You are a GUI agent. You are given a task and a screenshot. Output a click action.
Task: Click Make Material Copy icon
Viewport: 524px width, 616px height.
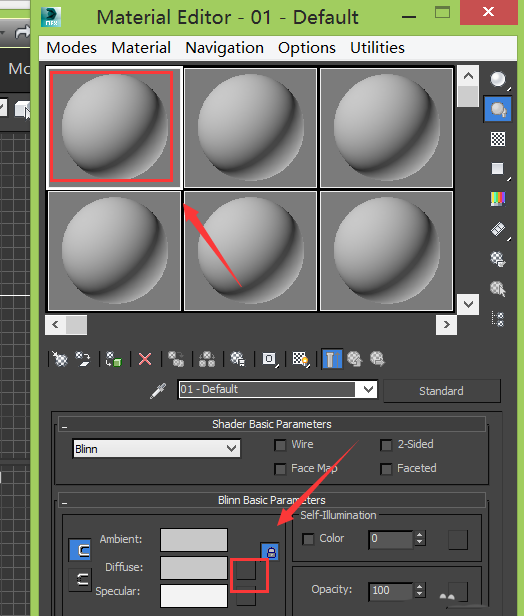click(x=176, y=359)
